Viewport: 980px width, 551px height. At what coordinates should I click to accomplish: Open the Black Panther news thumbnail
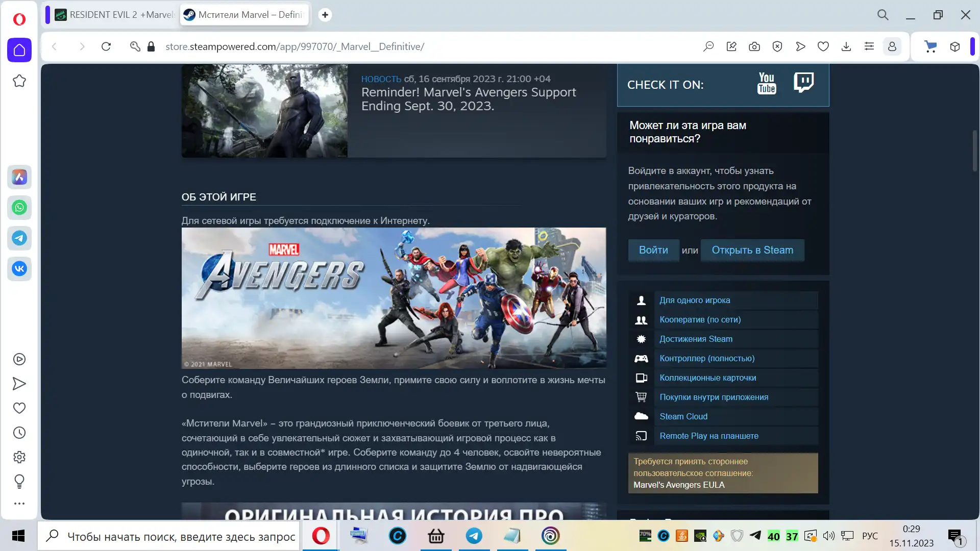coord(264,111)
